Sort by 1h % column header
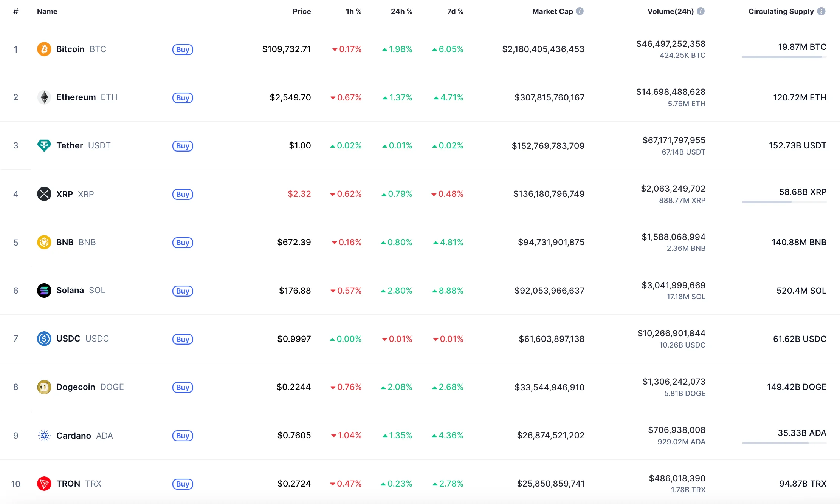Image resolution: width=840 pixels, height=504 pixels. point(353,11)
